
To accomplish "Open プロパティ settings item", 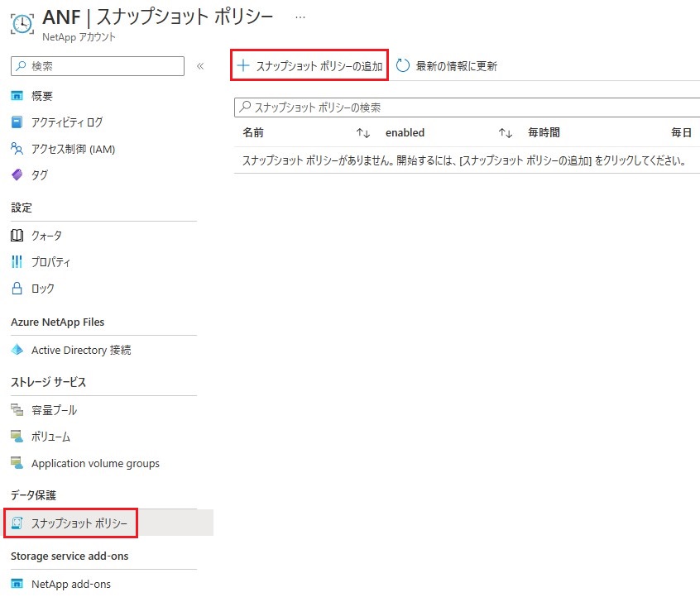I will [51, 262].
